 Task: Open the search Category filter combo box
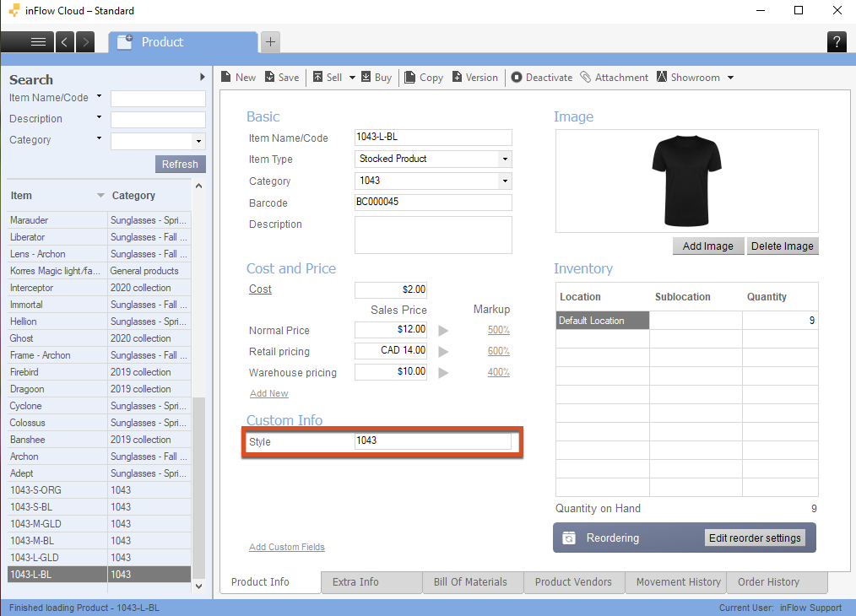[x=198, y=141]
